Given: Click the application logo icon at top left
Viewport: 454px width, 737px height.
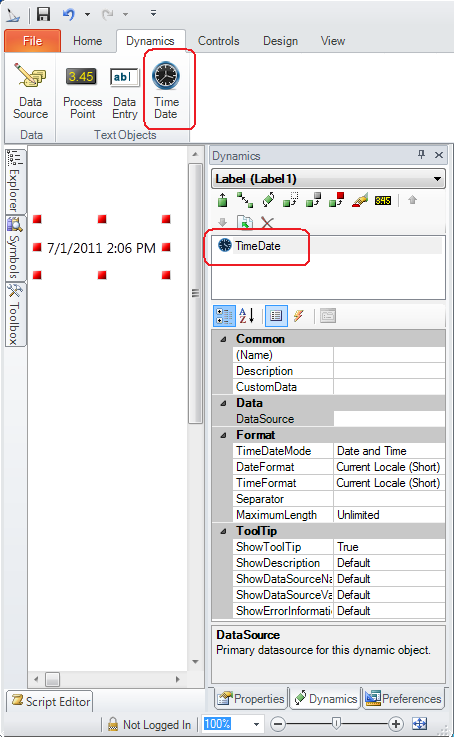Looking at the screenshot, I should tap(13, 15).
